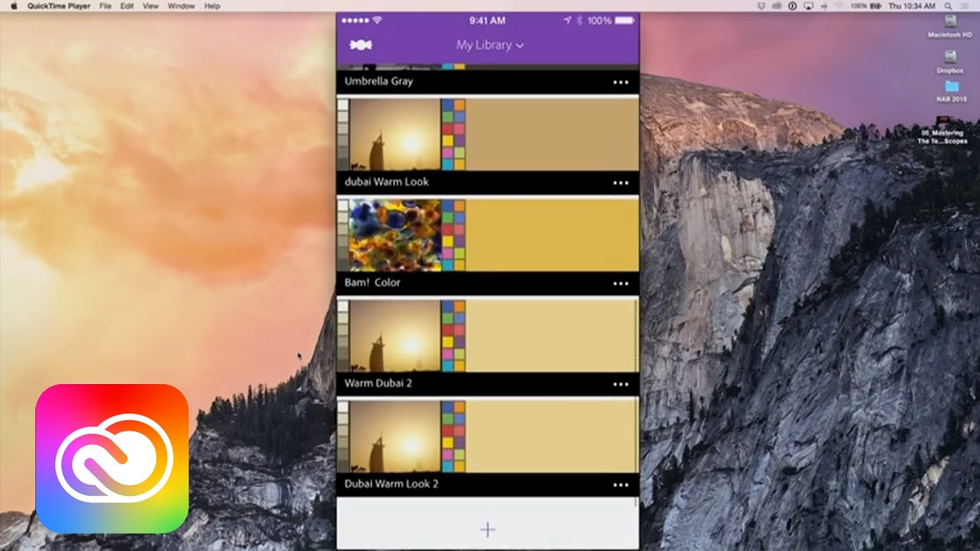Open more options for Bam! Color

click(x=621, y=284)
